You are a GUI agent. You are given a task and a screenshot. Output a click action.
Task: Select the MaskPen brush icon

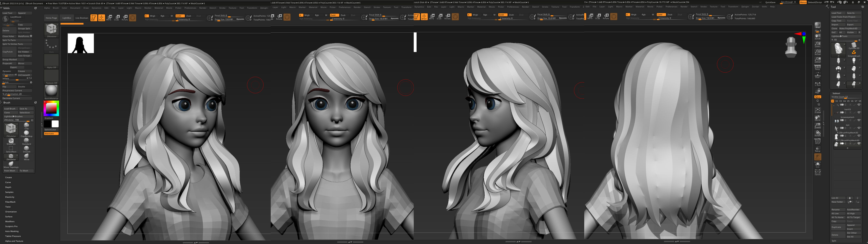coord(11,141)
